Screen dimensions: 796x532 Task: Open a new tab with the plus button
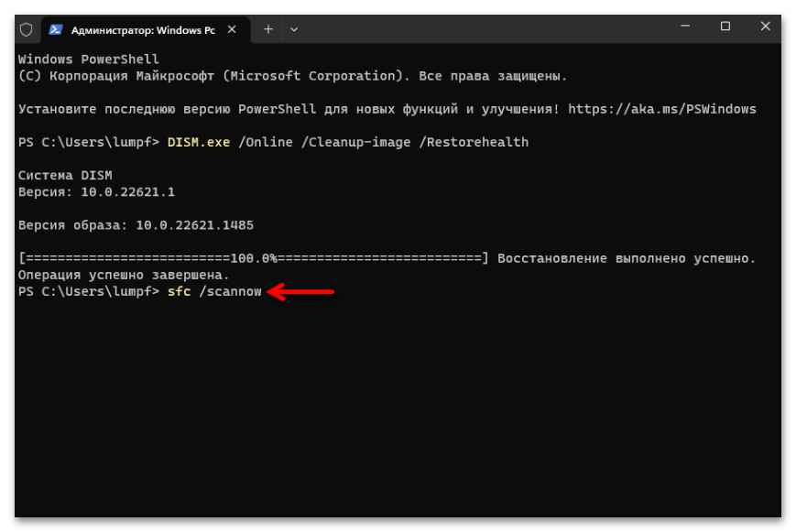pos(268,29)
